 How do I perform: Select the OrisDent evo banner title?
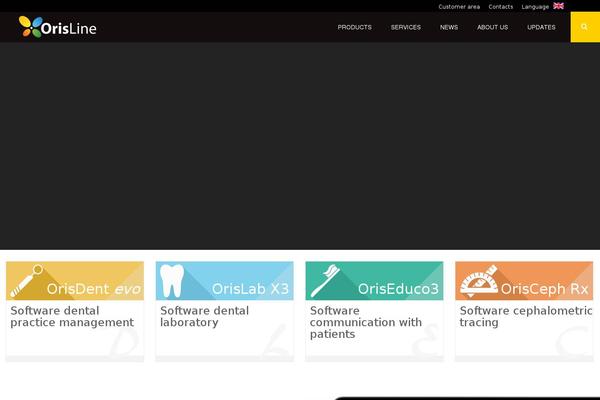[x=94, y=289]
